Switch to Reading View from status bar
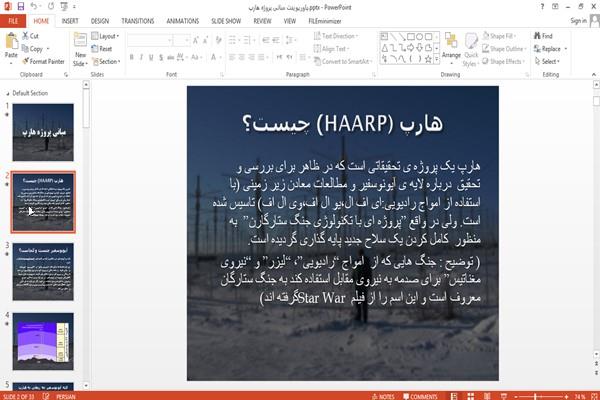 pyautogui.click(x=487, y=396)
